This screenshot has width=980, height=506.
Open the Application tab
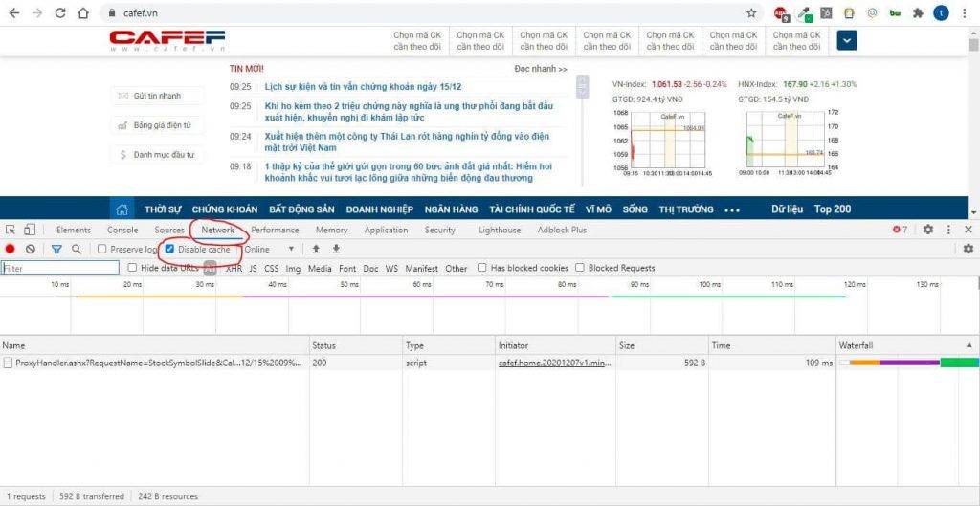(x=387, y=230)
